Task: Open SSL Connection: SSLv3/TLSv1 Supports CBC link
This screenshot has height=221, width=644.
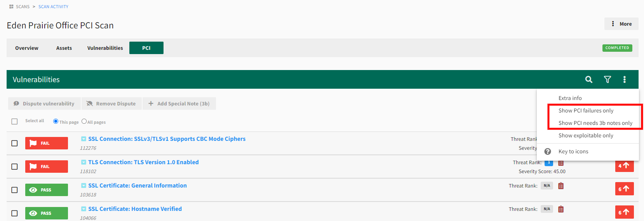Action: [167, 139]
